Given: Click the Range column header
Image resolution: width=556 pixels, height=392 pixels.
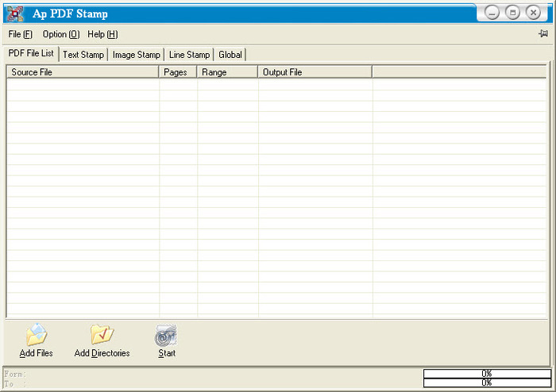Looking at the screenshot, I should [x=227, y=72].
